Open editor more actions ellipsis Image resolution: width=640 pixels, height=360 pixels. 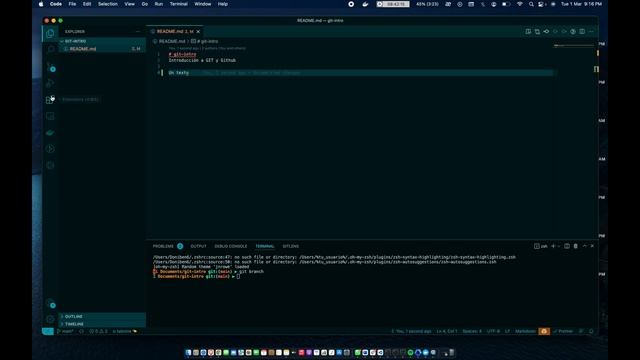(591, 31)
